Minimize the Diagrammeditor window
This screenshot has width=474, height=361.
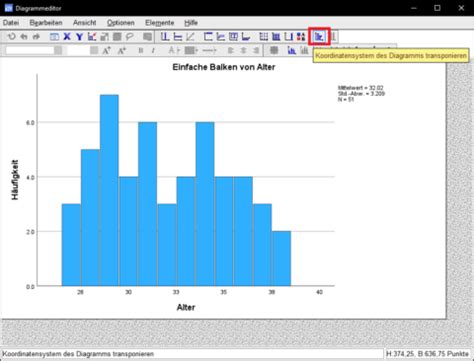(x=414, y=8)
